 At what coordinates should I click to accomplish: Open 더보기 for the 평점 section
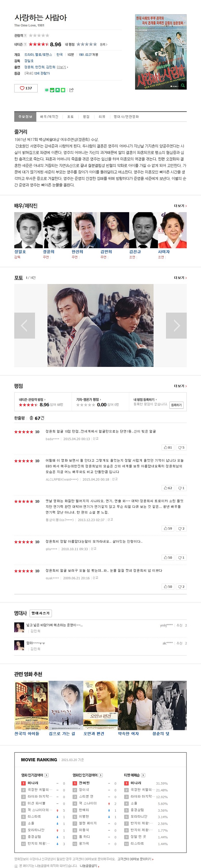pyautogui.click(x=180, y=386)
